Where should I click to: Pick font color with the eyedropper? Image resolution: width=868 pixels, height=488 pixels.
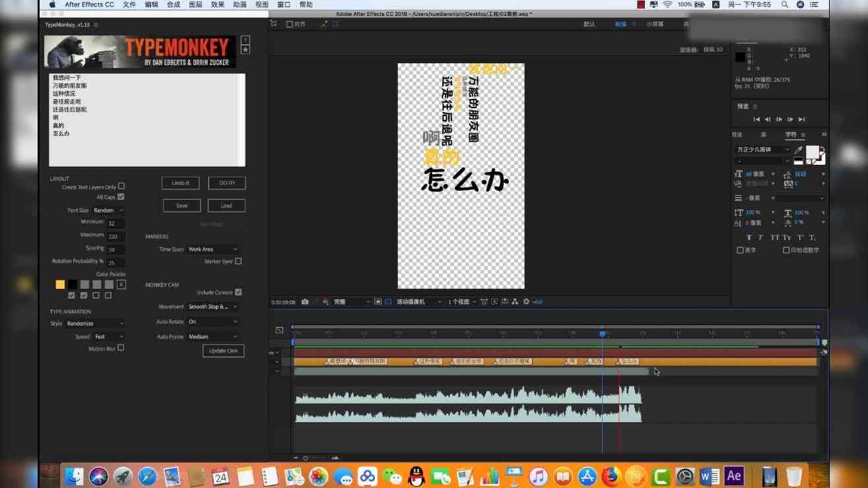click(x=799, y=150)
